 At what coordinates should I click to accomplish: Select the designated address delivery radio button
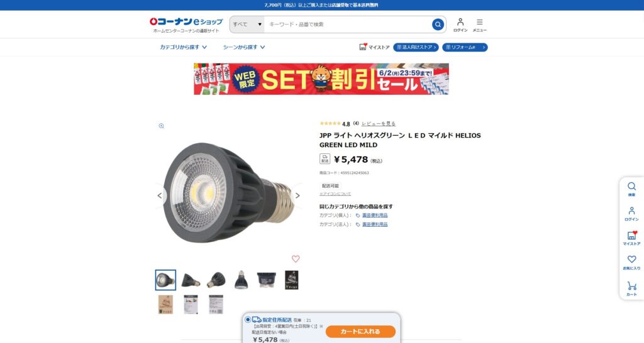pos(248,320)
